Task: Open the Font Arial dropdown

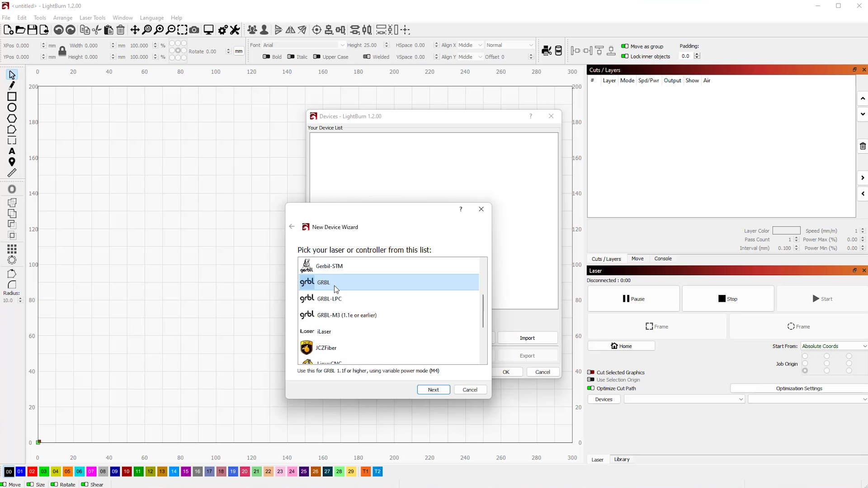Action: coord(303,45)
